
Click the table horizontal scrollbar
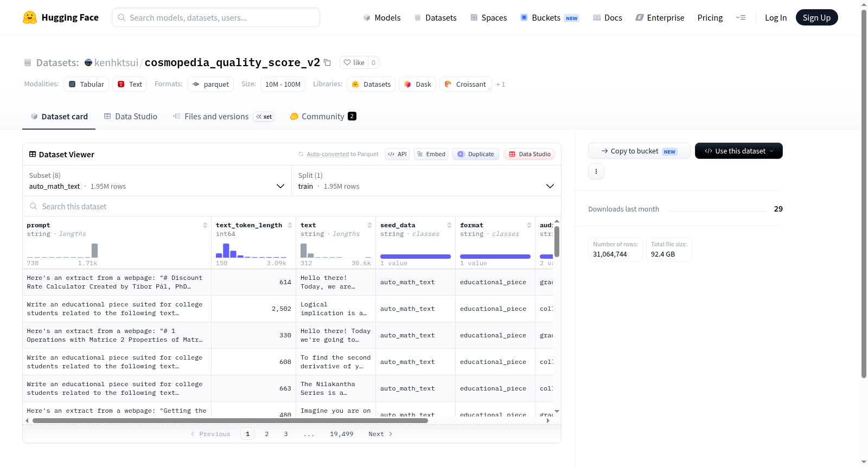point(230,420)
